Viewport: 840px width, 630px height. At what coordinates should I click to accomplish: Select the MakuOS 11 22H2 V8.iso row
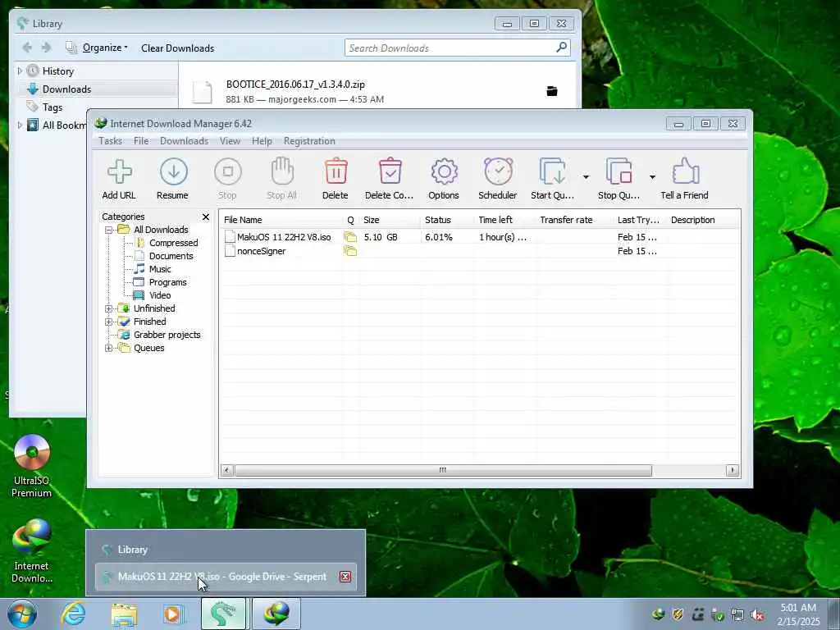tap(479, 237)
